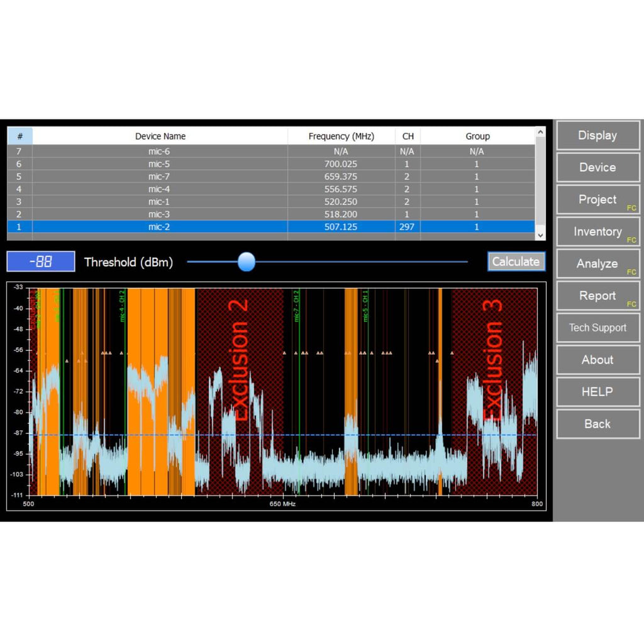
Task: Click the Group column header
Action: tap(477, 136)
